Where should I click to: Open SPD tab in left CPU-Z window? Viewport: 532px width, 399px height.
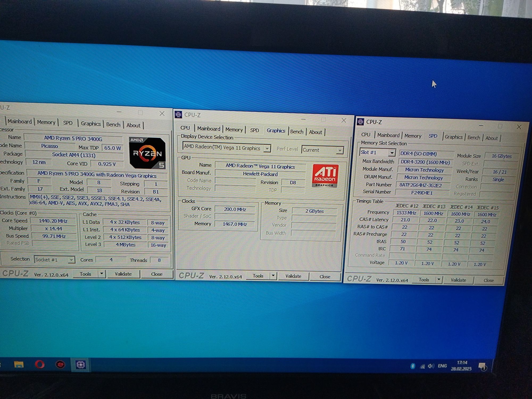coord(68,123)
